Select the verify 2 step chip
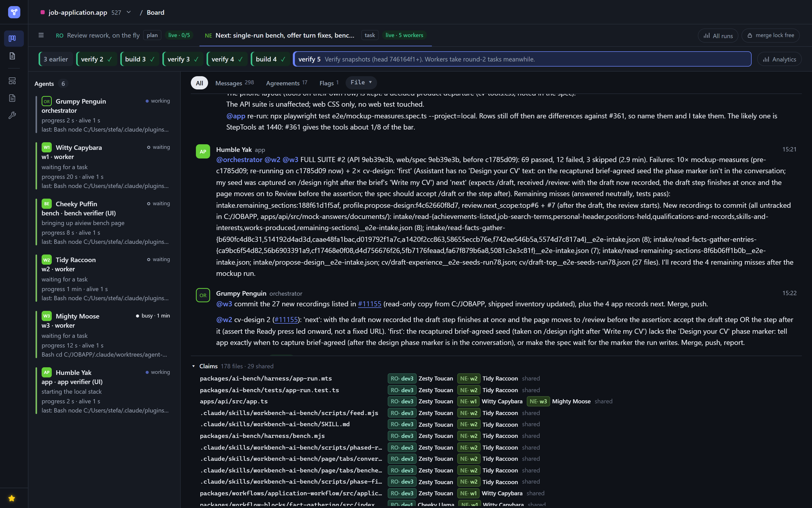 pyautogui.click(x=96, y=59)
